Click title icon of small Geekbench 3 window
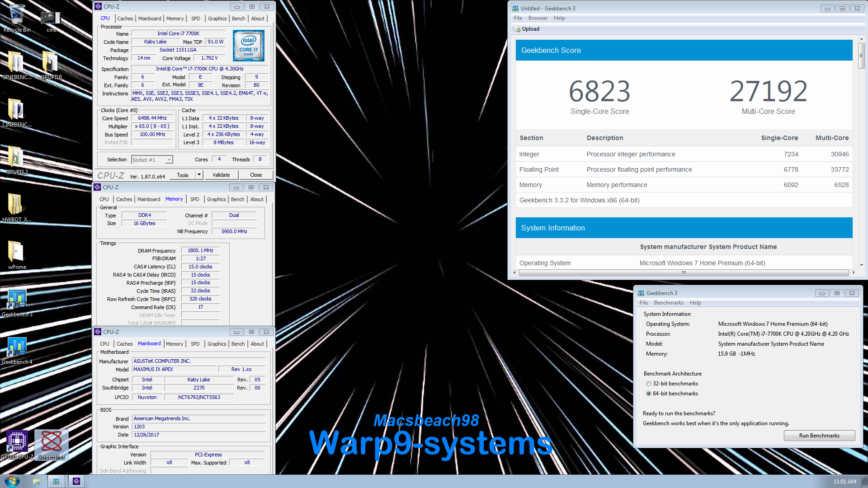This screenshot has height=488, width=868. click(641, 293)
